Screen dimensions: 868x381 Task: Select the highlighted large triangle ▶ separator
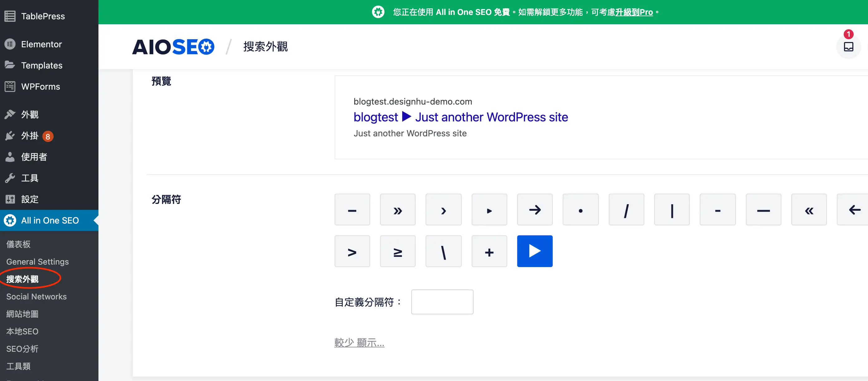click(535, 251)
